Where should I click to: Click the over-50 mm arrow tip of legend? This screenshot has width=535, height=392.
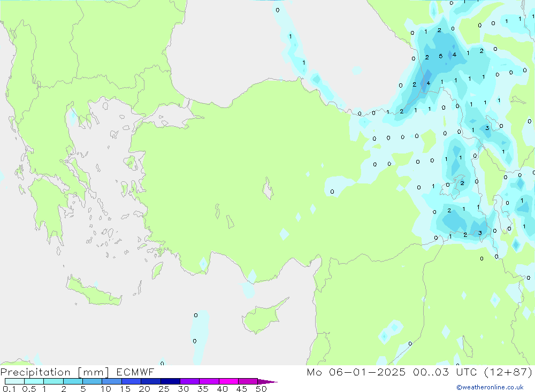267,381
